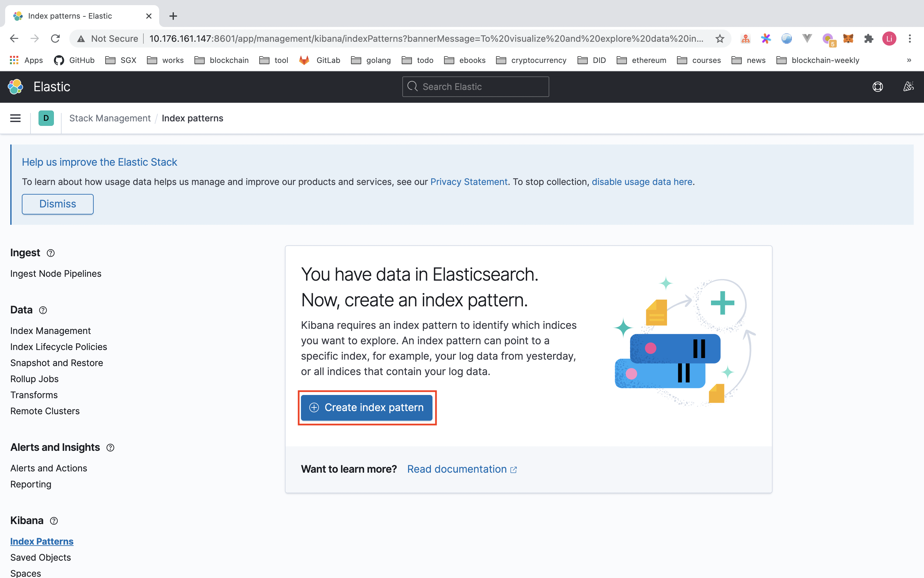Click Help us improve the Elastic Stack

coord(99,162)
